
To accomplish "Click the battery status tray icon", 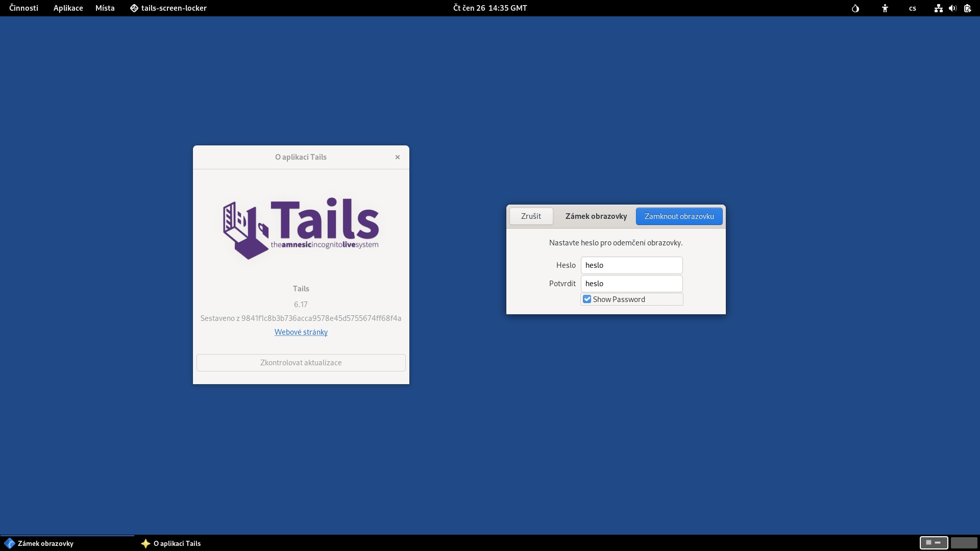I will tap(967, 8).
